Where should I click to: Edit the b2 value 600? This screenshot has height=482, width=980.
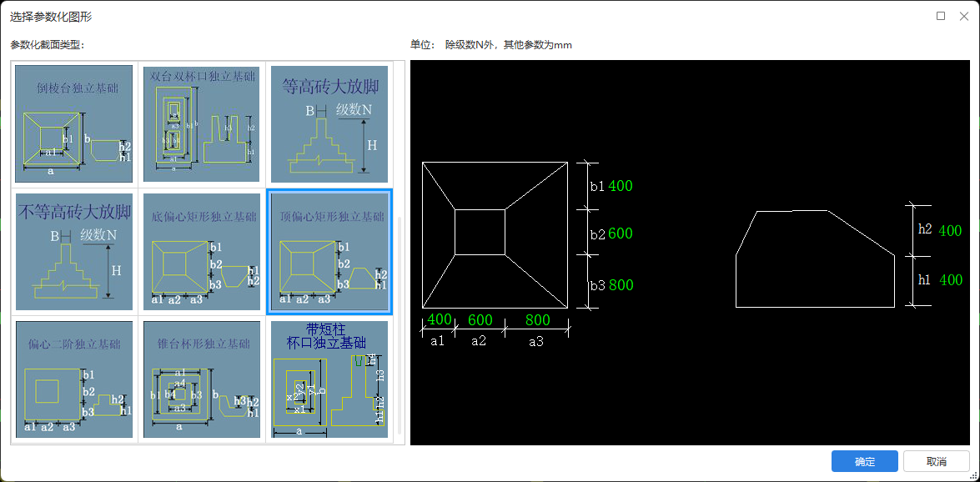[x=621, y=233]
